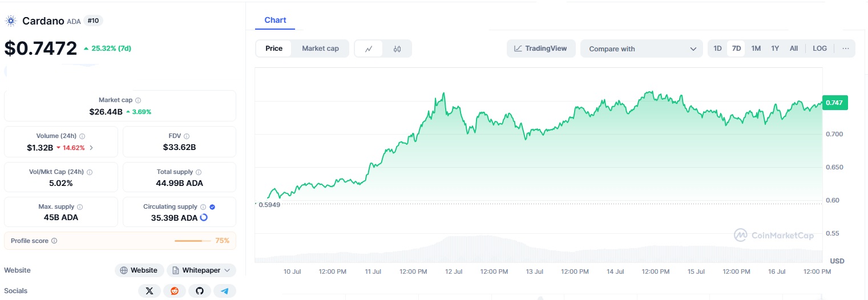The image size is (868, 300).
Task: Click circulating supply verified badge icon
Action: click(212, 207)
